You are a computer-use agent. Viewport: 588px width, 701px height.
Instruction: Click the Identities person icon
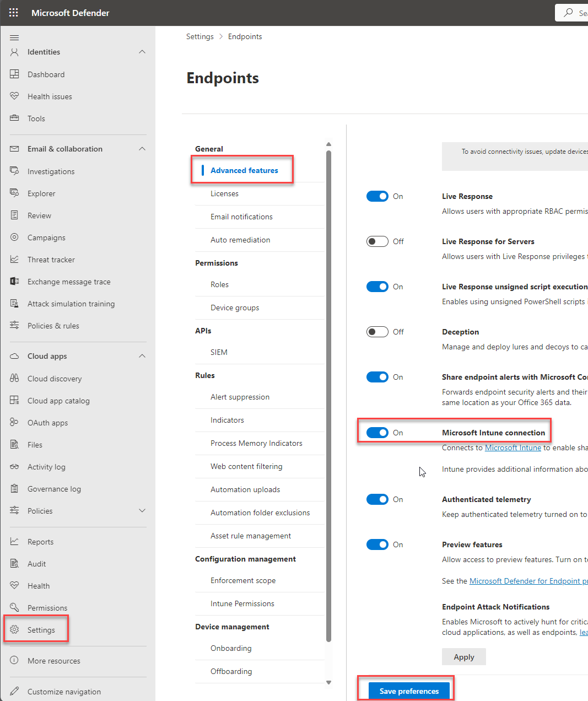pos(14,52)
